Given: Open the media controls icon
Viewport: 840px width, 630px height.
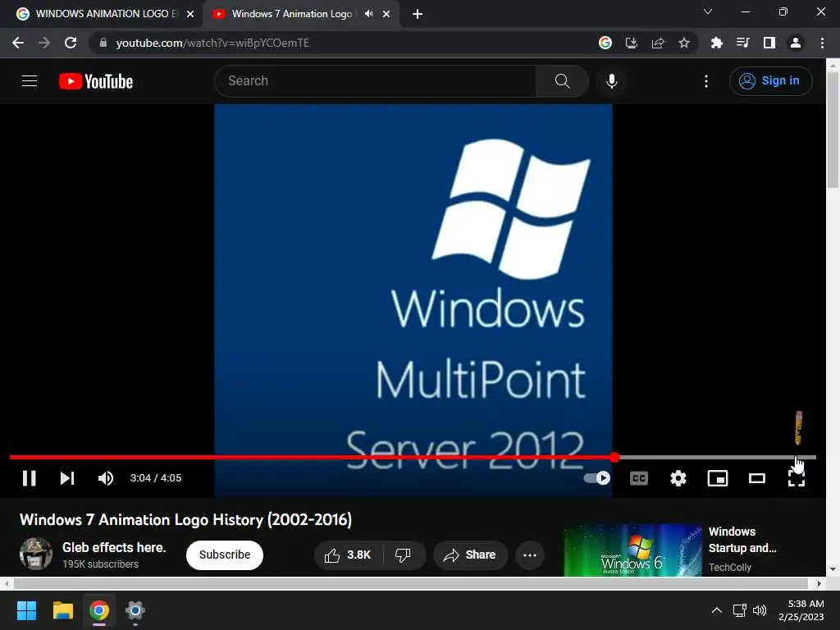Looking at the screenshot, I should [x=742, y=43].
